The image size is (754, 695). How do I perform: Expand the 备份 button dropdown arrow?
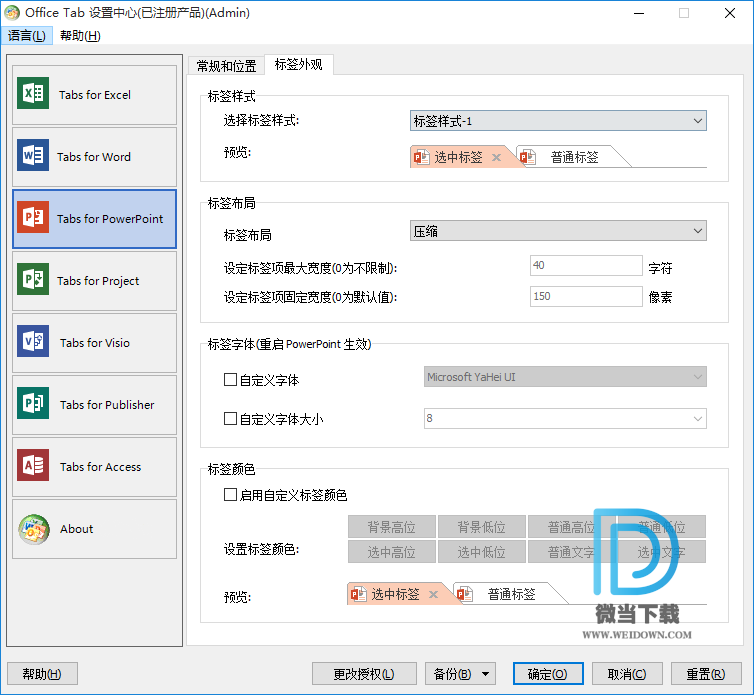(486, 674)
